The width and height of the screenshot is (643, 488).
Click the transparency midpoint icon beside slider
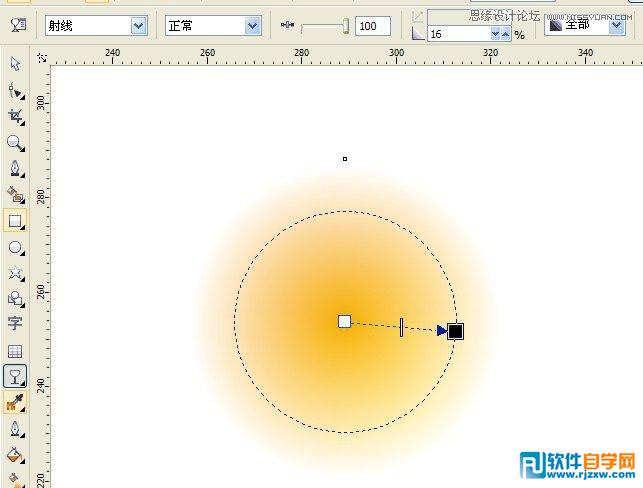click(x=287, y=25)
